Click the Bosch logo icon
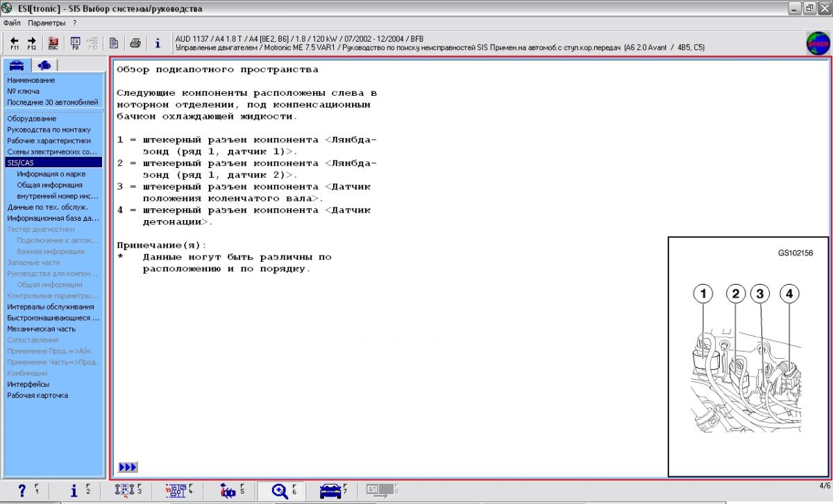 click(x=817, y=43)
